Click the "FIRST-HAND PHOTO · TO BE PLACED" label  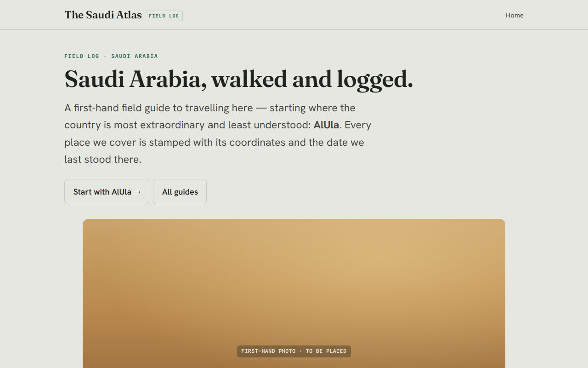coord(294,351)
